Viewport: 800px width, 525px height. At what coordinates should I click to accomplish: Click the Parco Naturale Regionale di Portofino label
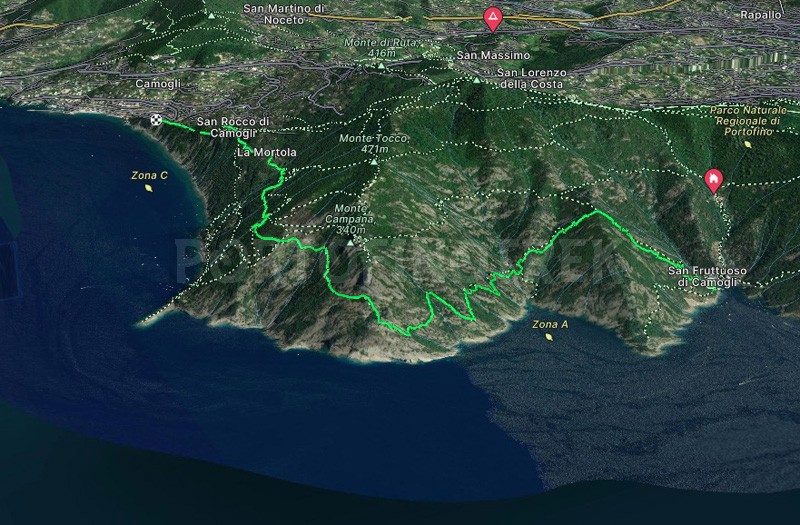coord(748,121)
